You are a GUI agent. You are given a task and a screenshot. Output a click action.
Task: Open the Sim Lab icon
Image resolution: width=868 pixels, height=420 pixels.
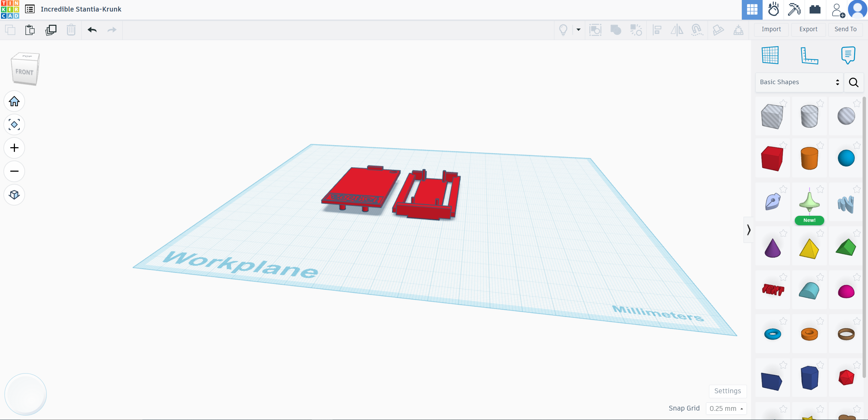(x=773, y=9)
